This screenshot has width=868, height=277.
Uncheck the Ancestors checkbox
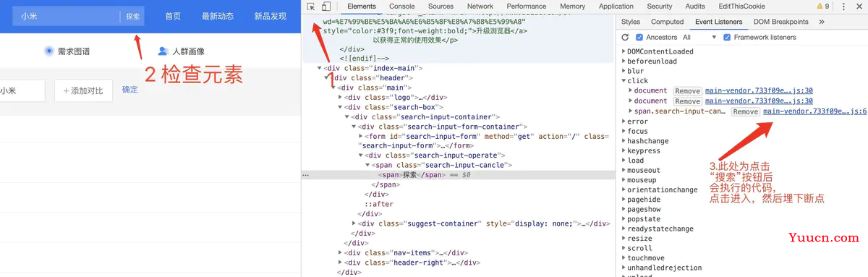639,37
